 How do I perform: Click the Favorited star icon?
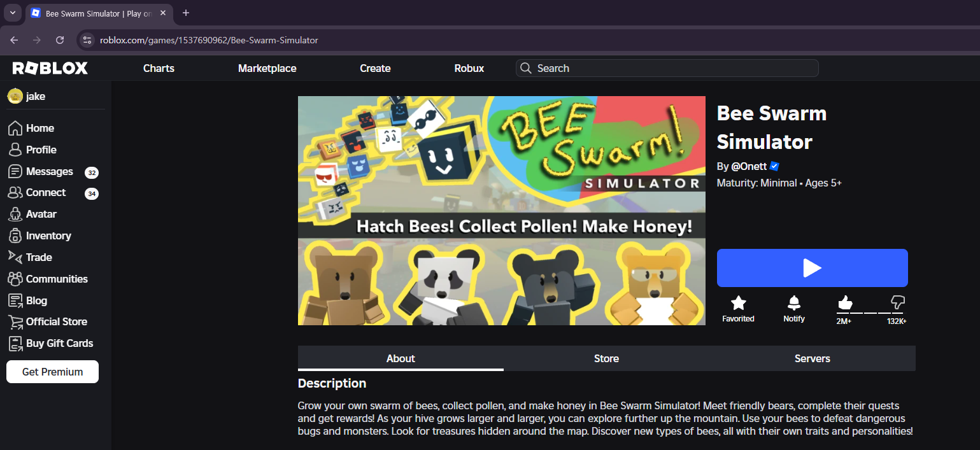[x=738, y=303]
